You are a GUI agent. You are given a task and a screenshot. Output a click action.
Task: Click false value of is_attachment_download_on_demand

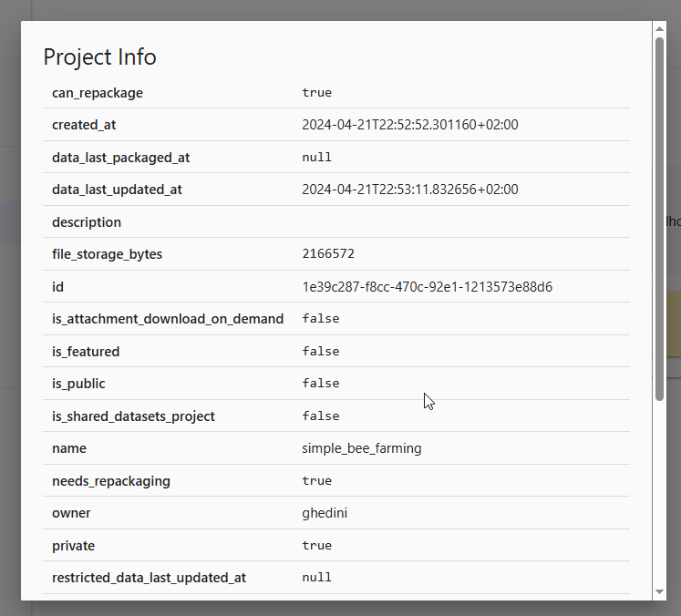point(321,319)
